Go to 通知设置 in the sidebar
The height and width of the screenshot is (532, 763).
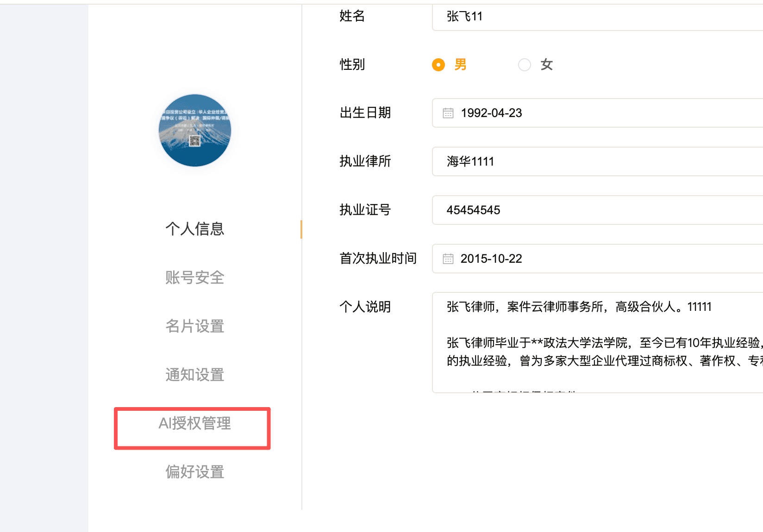195,375
